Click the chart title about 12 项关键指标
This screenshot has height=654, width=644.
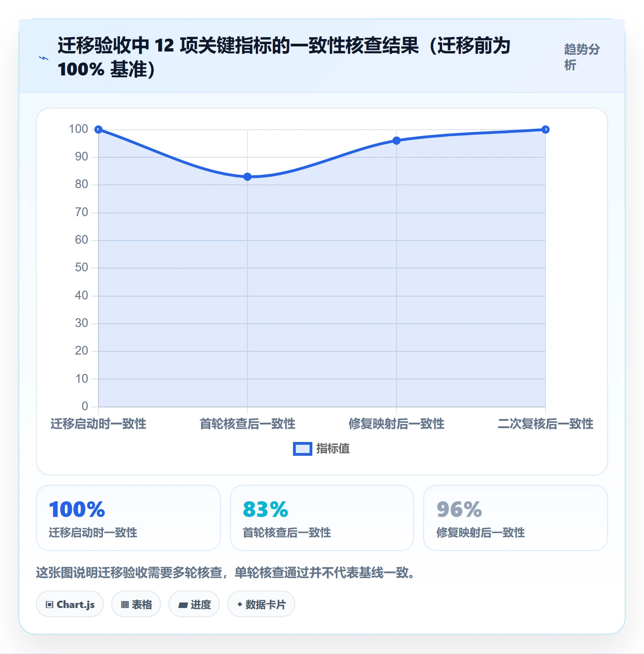(284, 57)
